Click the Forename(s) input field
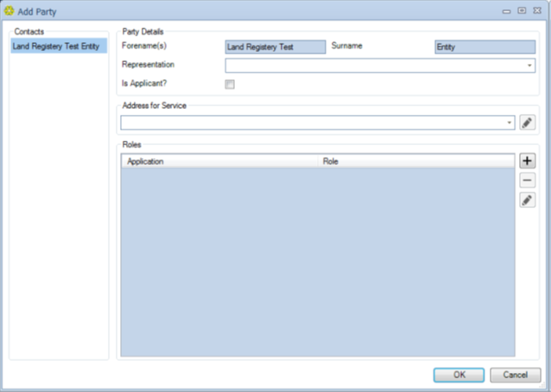Image resolution: width=551 pixels, height=392 pixels. (275, 47)
